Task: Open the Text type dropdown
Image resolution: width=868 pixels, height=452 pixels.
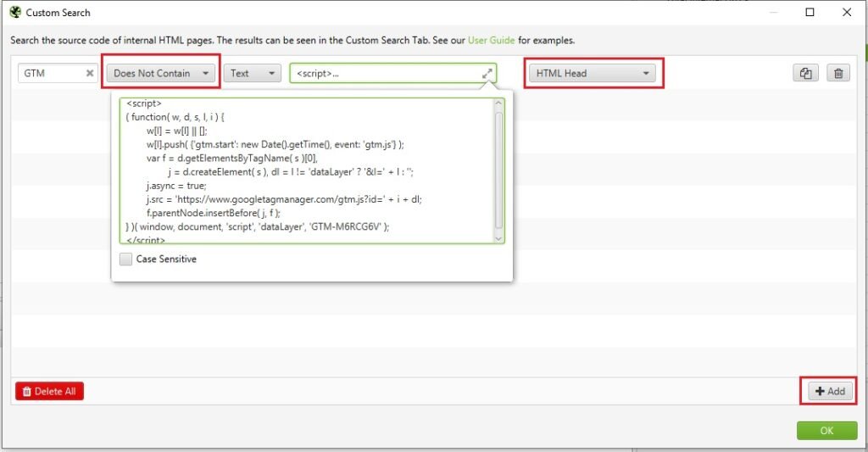Action: tap(252, 74)
